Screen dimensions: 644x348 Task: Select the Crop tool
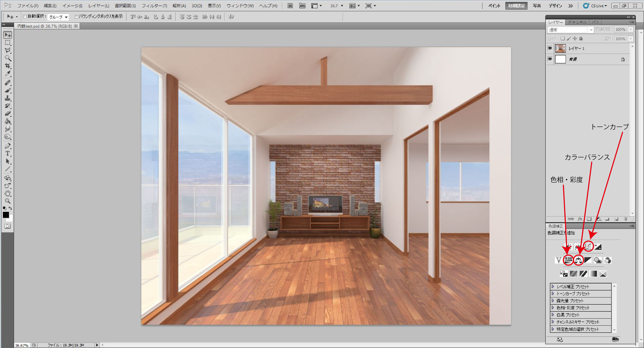(x=8, y=66)
